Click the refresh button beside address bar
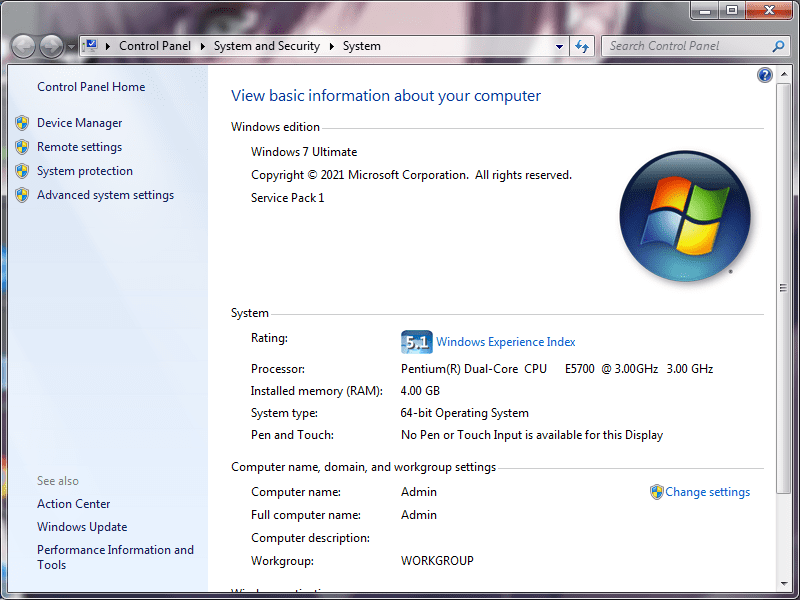The height and width of the screenshot is (600, 800). [582, 46]
